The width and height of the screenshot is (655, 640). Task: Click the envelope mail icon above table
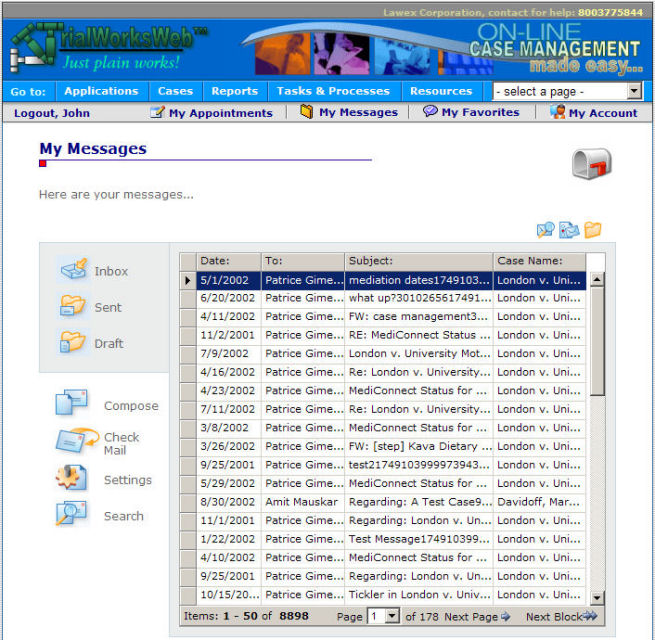pyautogui.click(x=569, y=230)
